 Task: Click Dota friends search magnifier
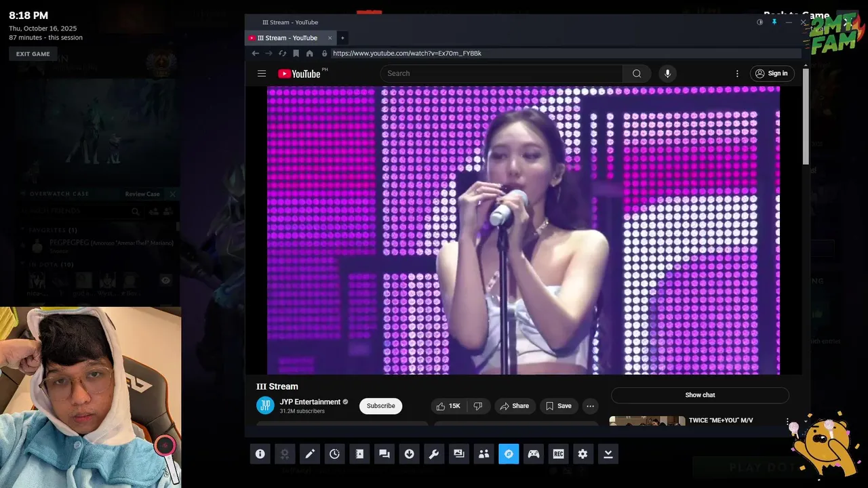[136, 212]
